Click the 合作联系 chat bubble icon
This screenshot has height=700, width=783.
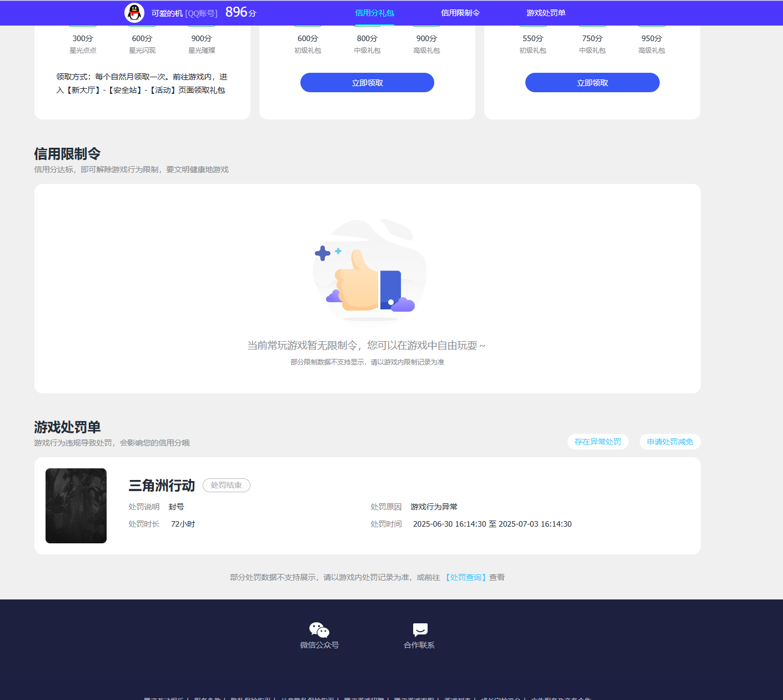pos(420,630)
